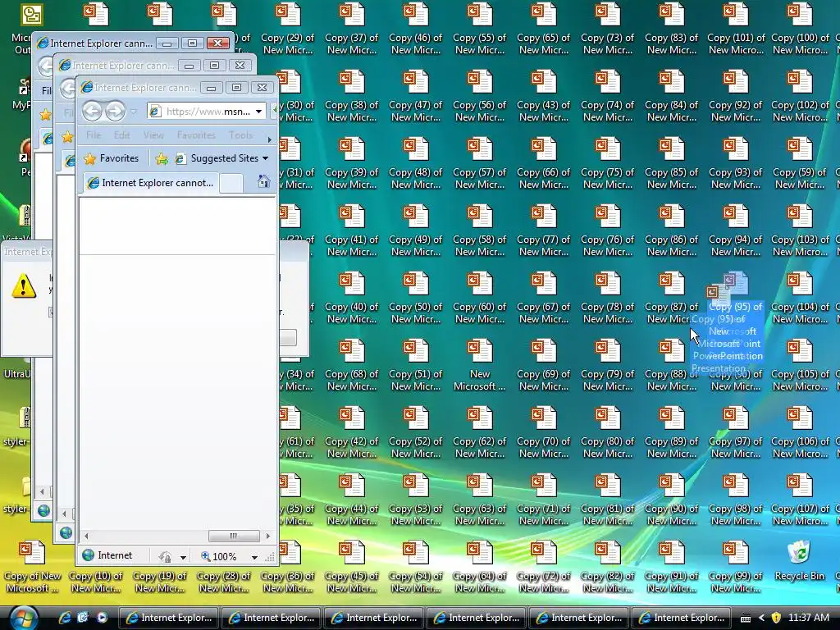Click the Favorites star button
The height and width of the screenshot is (630, 840).
pyautogui.click(x=112, y=158)
